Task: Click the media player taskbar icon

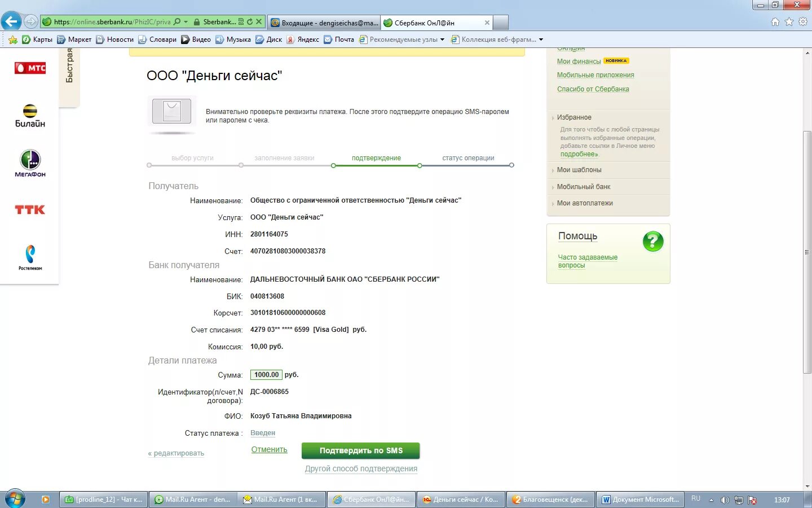Action: click(46, 500)
